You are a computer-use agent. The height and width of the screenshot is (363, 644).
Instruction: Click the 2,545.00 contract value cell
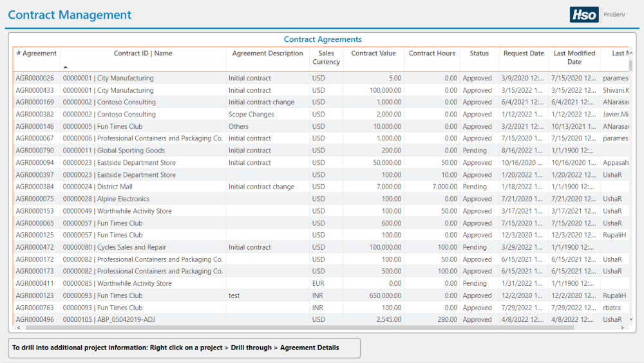point(389,319)
